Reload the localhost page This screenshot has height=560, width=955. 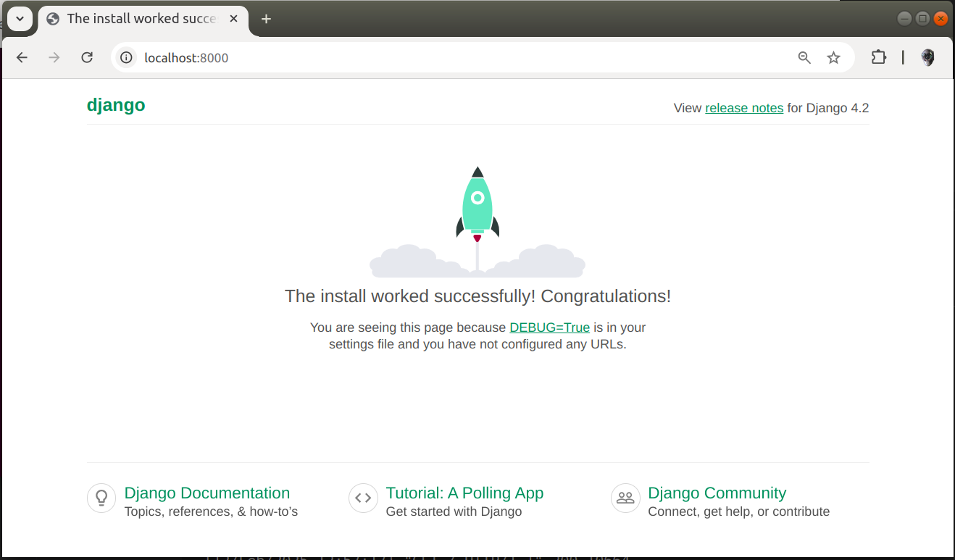click(x=87, y=58)
